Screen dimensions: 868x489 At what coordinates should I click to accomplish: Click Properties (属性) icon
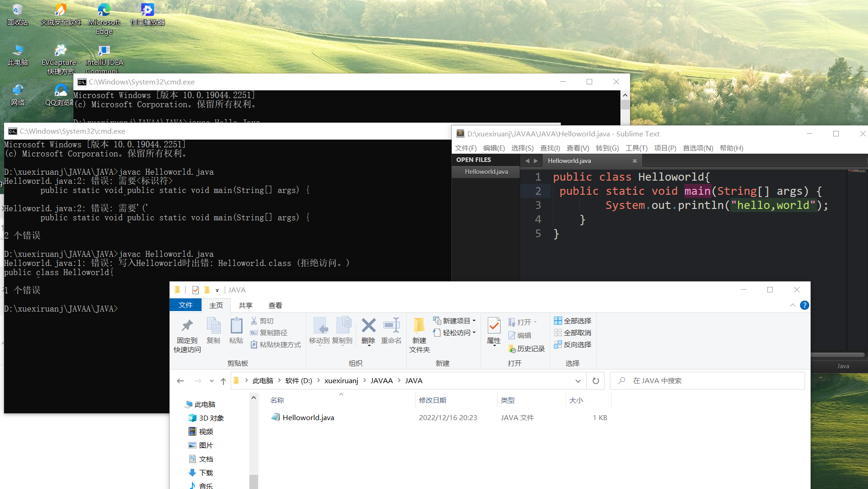494,326
